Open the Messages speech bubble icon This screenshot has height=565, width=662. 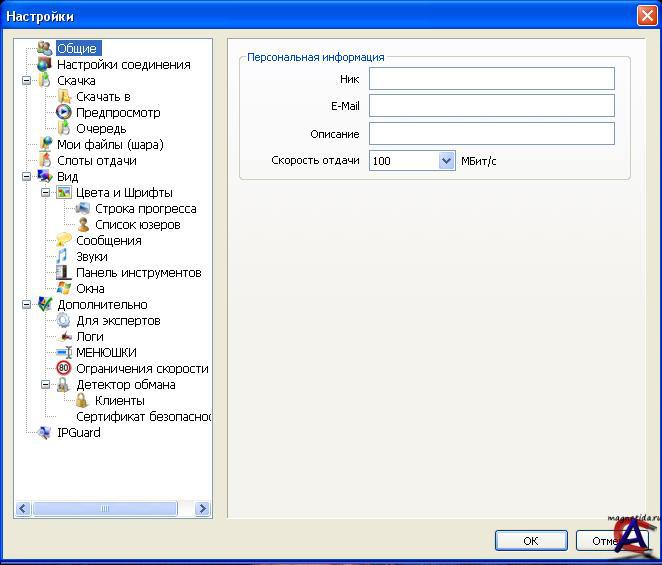64,241
